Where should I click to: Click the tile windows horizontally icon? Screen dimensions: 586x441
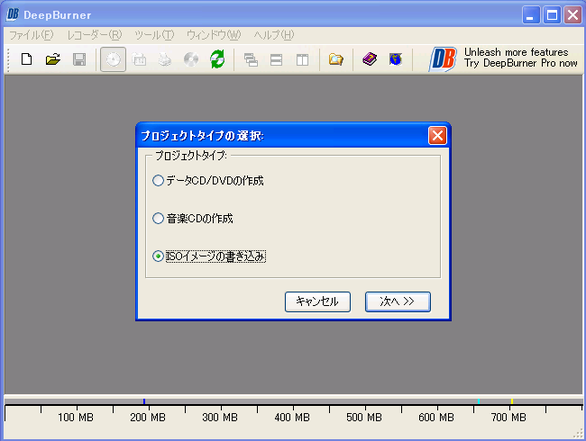pyautogui.click(x=276, y=59)
